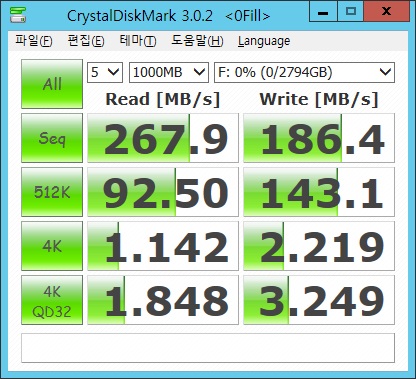Start the Seq sequential test
The height and width of the screenshot is (379, 416).
coord(52,138)
